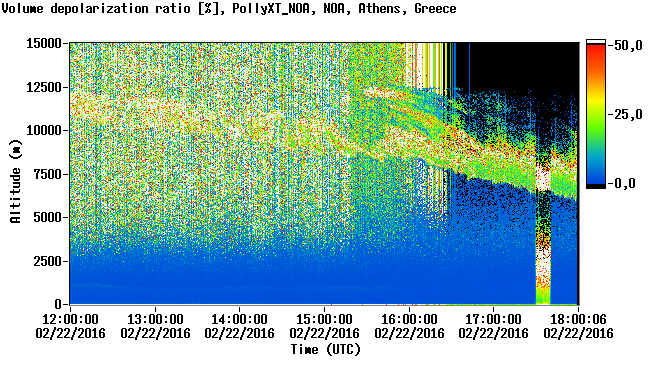Select the 5000 altitude tick label
665x389 pixels.
click(48, 218)
